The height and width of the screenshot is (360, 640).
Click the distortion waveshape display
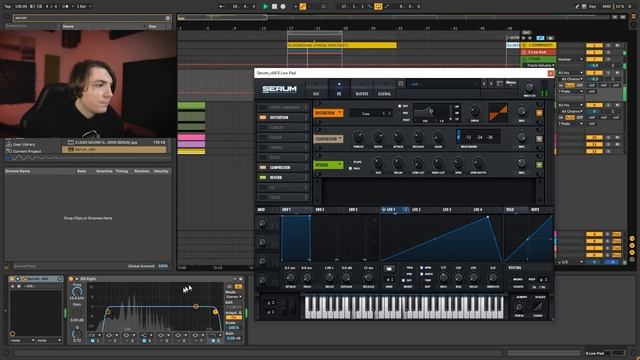498,113
